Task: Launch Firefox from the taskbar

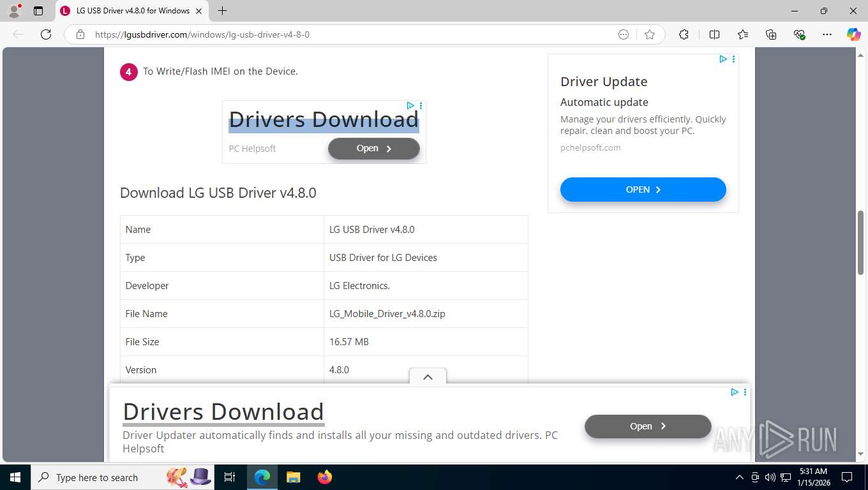Action: click(324, 477)
